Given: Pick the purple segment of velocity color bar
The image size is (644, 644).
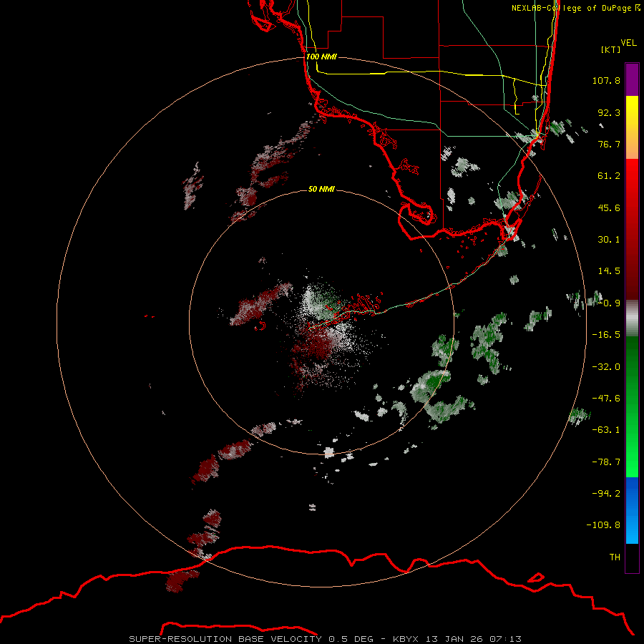Looking at the screenshot, I should pos(632,80).
